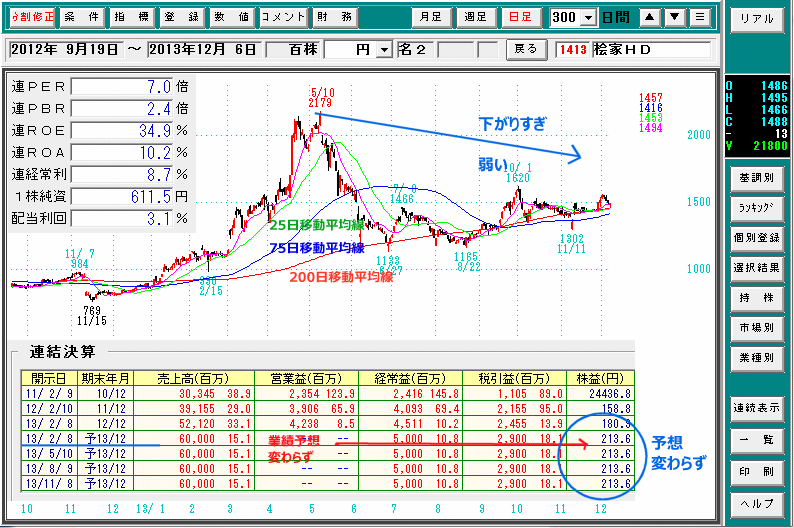Click the 株益(円) column header
Viewport: 794px width, 528px height.
[600, 378]
